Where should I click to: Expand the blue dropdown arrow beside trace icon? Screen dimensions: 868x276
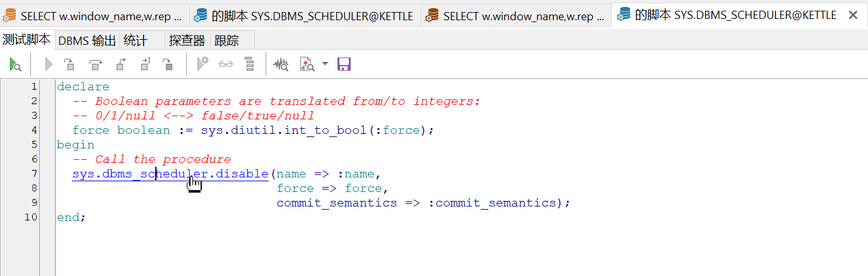coord(325,64)
